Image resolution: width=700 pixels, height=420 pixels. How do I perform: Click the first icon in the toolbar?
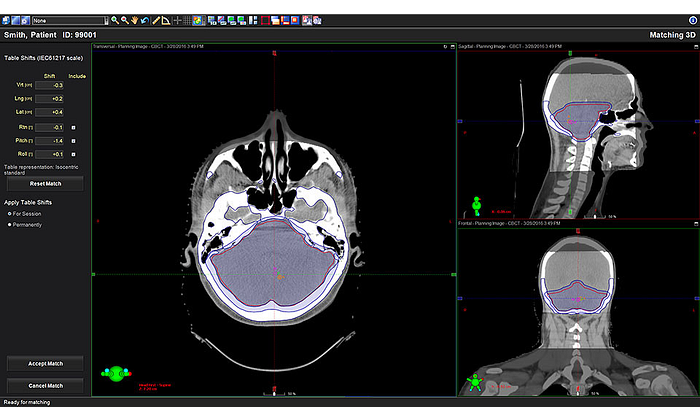6,21
